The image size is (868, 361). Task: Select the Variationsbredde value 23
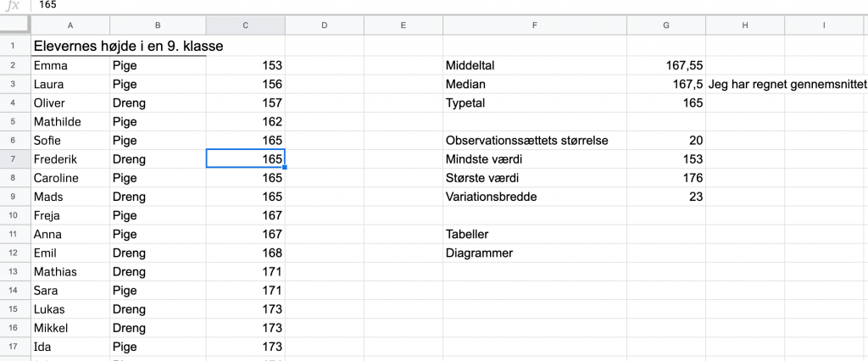[x=666, y=197]
